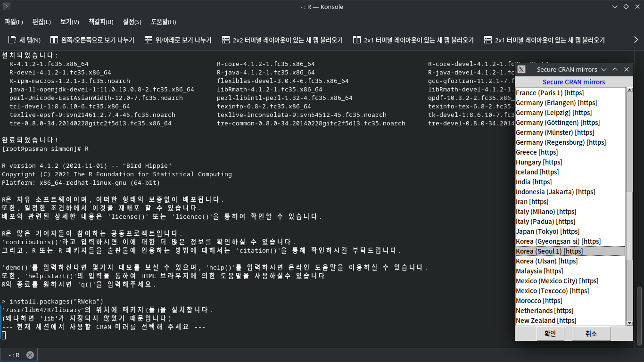Select Germany (Regensburg) [https] mirror
Viewport: 644px width, 362px height.
point(570,142)
